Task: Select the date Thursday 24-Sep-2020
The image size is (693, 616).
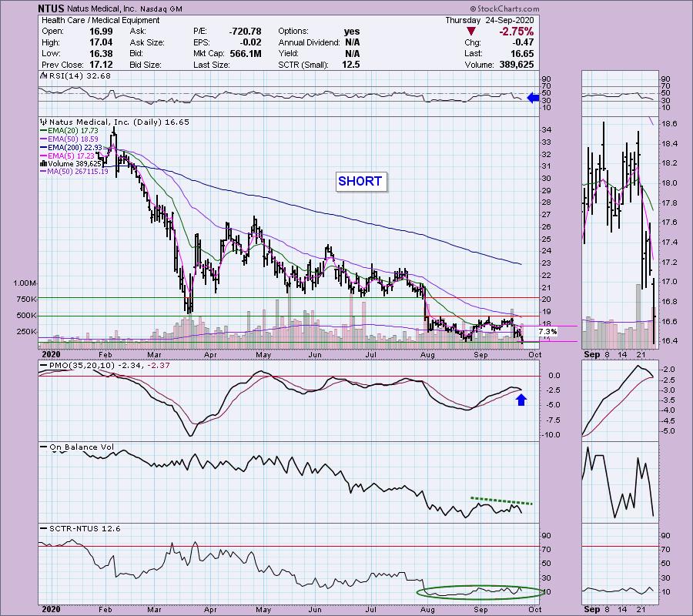Action: tap(490, 20)
